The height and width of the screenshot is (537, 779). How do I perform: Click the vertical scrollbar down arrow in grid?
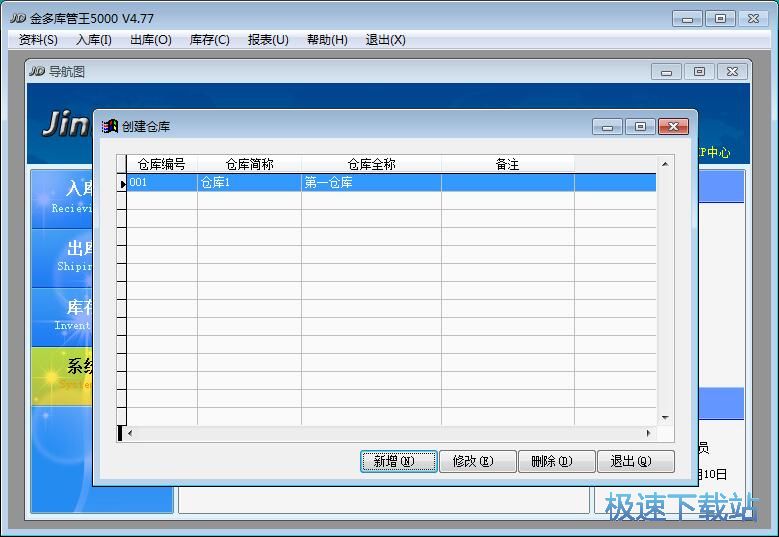pyautogui.click(x=665, y=417)
